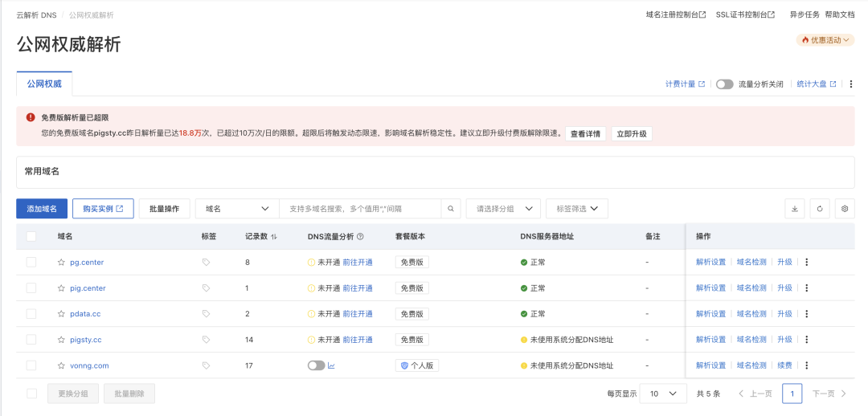Image resolution: width=868 pixels, height=416 pixels.
Task: Star the pigsty.cc domain
Action: [61, 340]
